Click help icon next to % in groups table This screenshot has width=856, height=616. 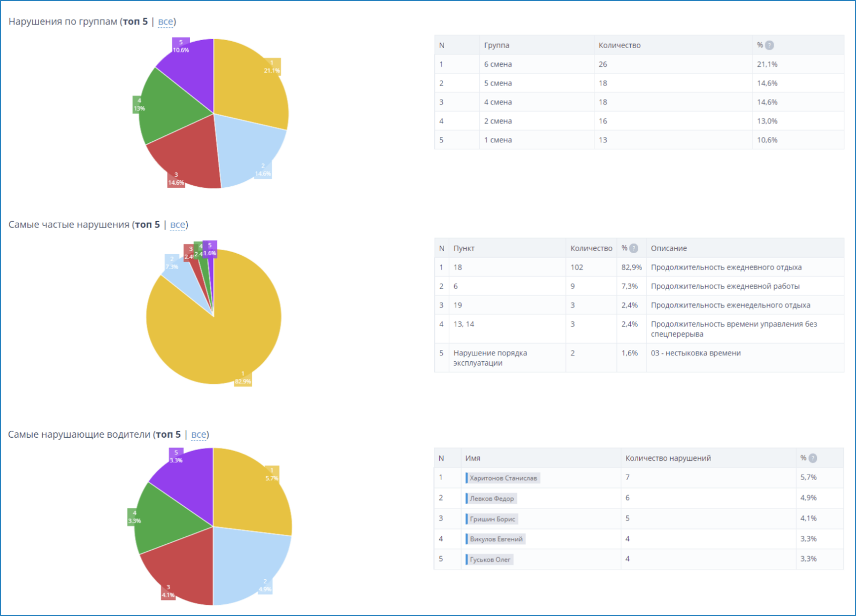pyautogui.click(x=769, y=45)
